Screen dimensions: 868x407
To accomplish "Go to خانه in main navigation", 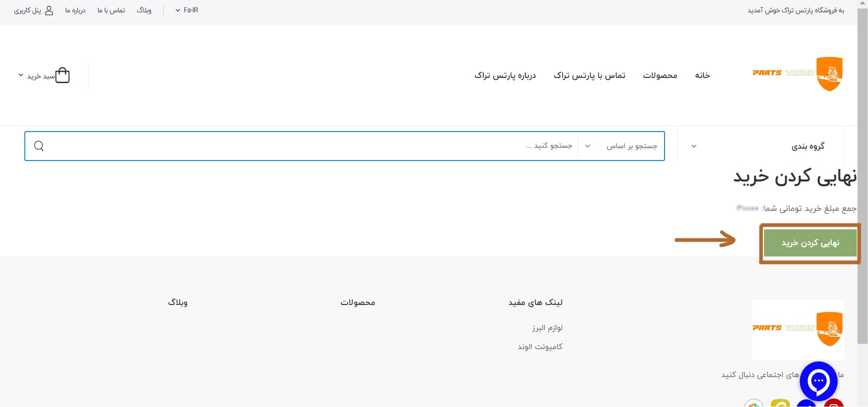I will click(702, 76).
